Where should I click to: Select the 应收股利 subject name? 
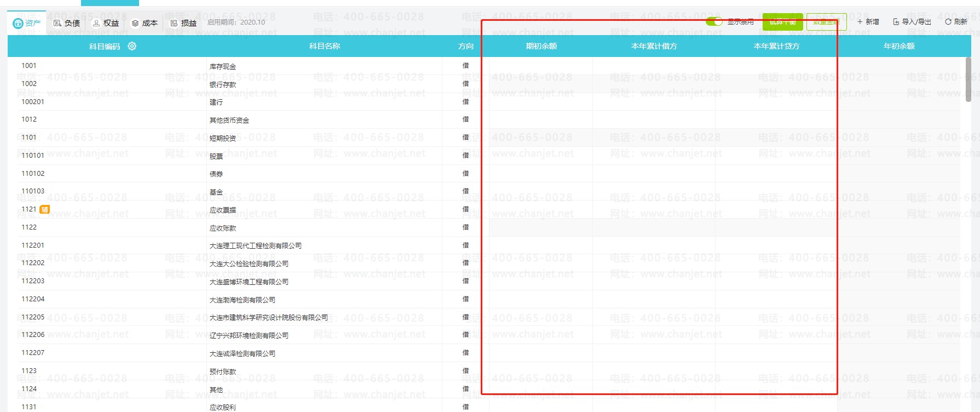click(x=223, y=407)
